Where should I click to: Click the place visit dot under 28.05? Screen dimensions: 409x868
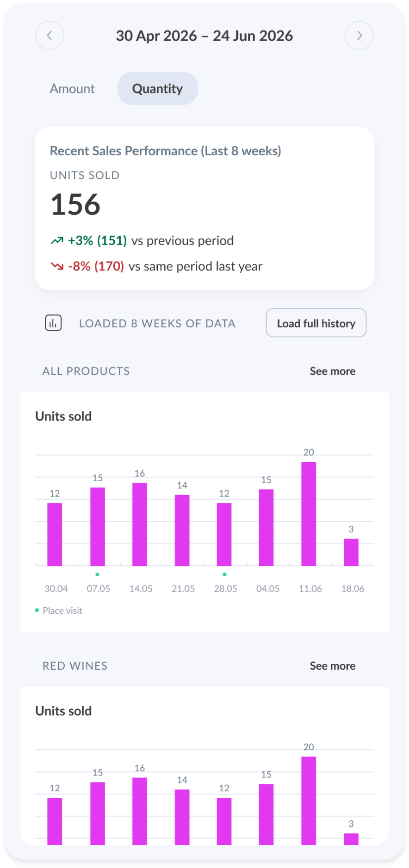pyautogui.click(x=224, y=575)
